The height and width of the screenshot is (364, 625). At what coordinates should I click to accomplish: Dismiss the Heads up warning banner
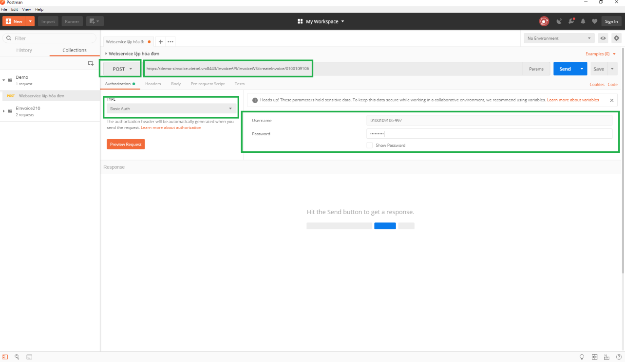pos(612,100)
